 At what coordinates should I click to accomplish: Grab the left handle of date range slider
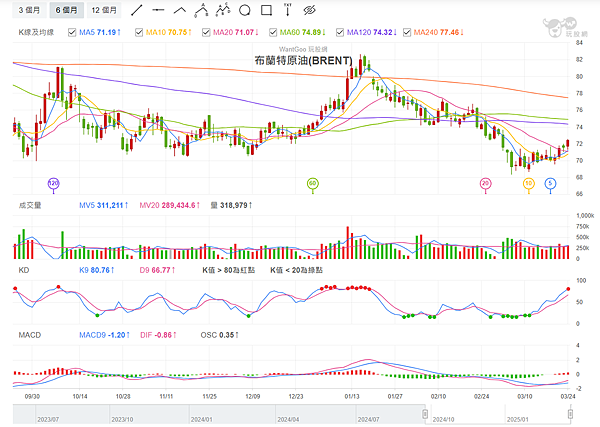425,414
